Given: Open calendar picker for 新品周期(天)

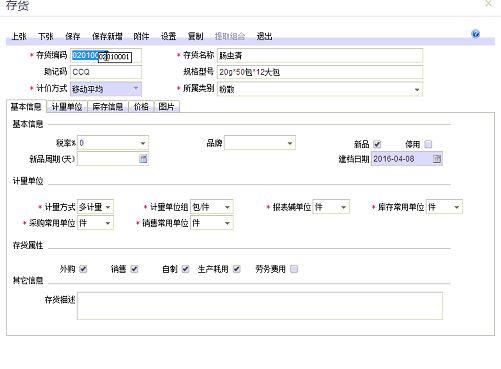Looking at the screenshot, I should click(x=143, y=159).
